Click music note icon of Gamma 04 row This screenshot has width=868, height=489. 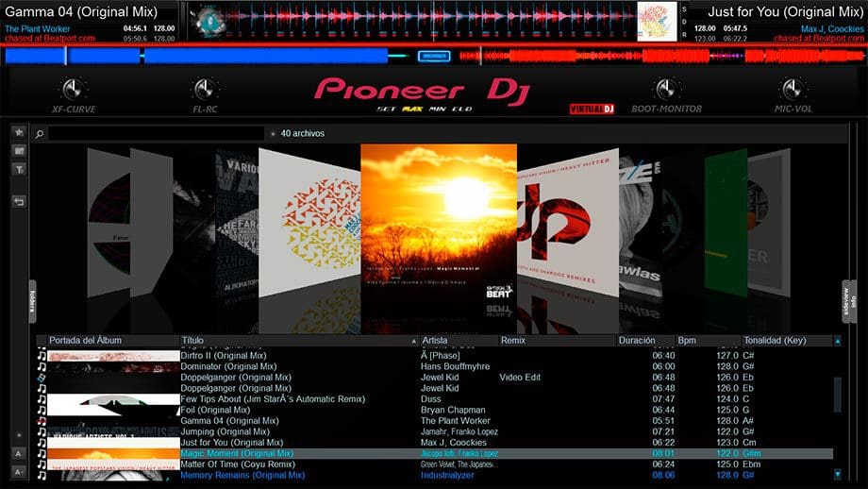[42, 421]
